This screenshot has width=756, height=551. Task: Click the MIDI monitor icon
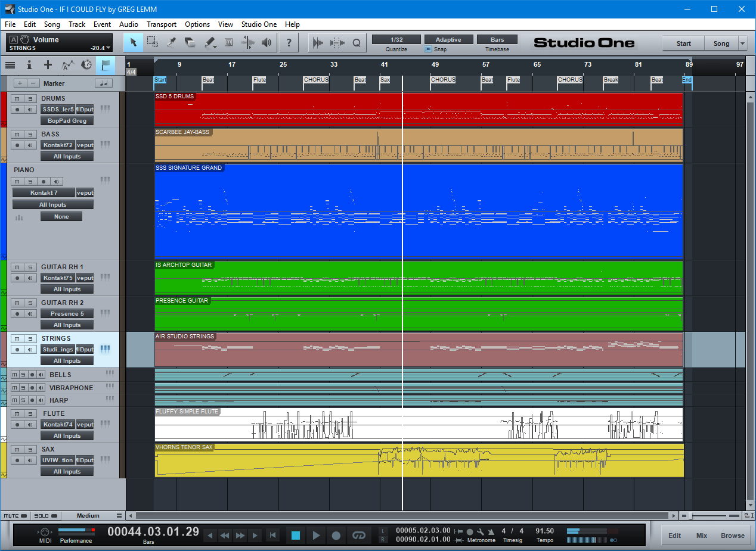point(44,532)
